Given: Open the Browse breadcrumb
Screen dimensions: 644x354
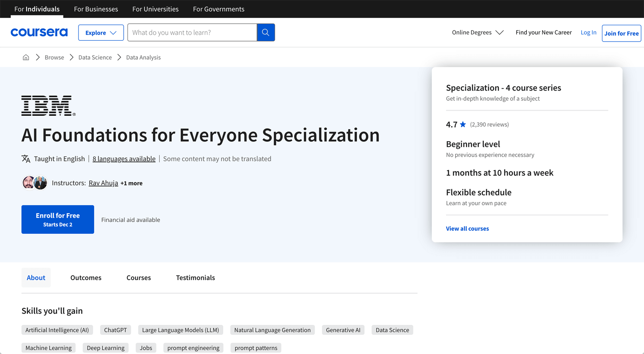Looking at the screenshot, I should click(x=54, y=57).
